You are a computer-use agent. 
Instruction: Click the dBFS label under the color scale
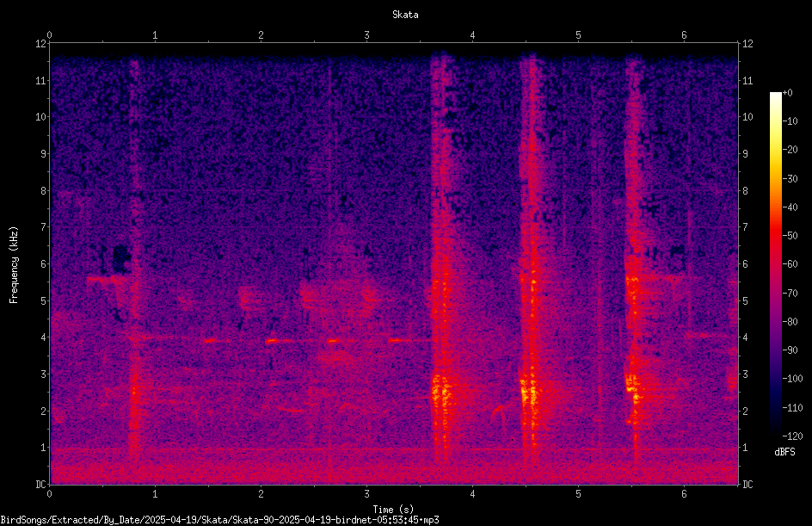click(784, 452)
